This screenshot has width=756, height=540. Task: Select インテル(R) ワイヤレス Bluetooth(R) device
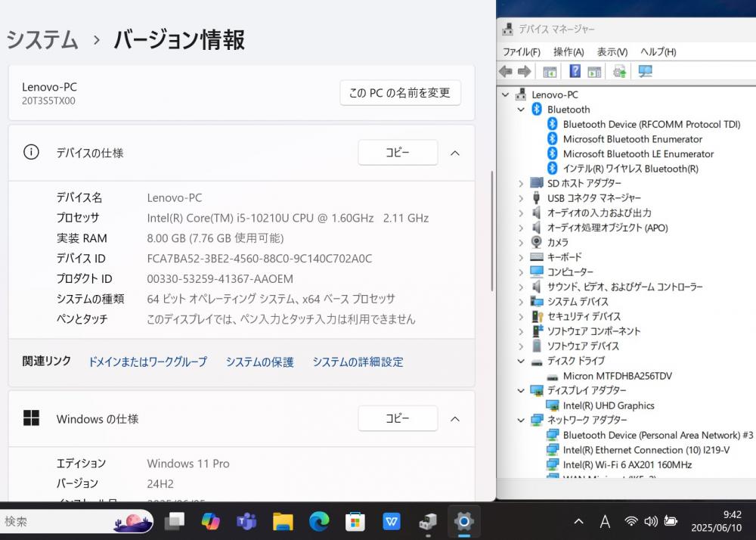[631, 169]
